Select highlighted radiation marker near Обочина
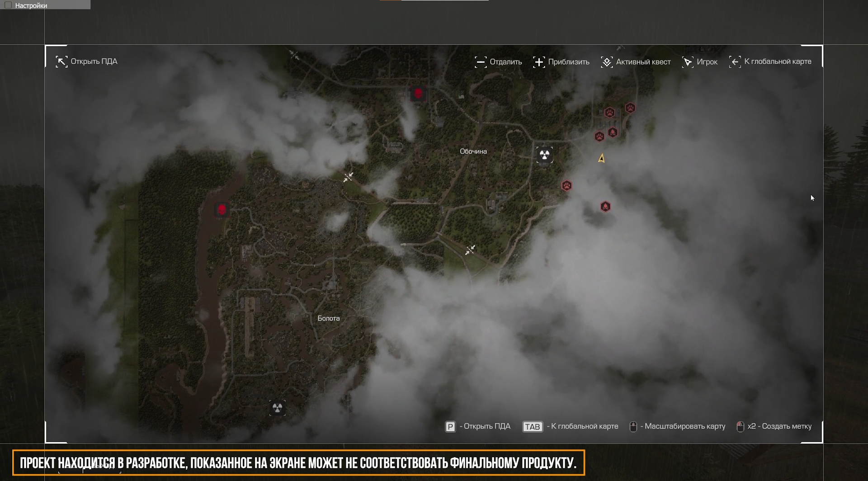Image resolution: width=868 pixels, height=481 pixels. click(544, 155)
